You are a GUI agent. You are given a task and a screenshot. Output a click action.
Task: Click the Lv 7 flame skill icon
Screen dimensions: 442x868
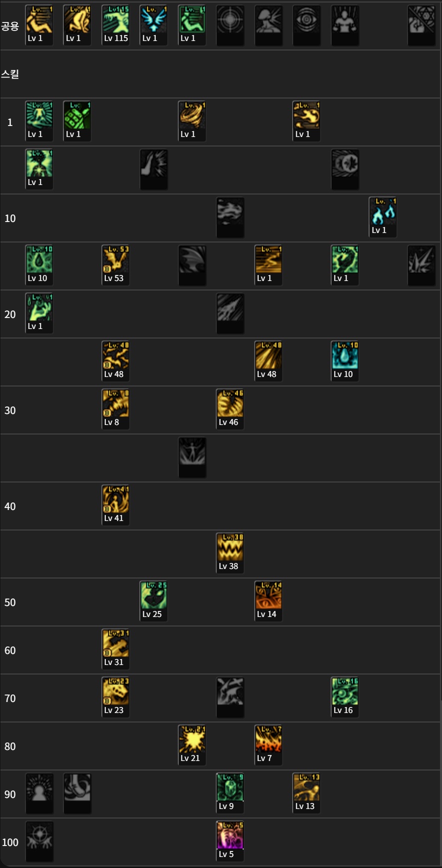(x=268, y=745)
